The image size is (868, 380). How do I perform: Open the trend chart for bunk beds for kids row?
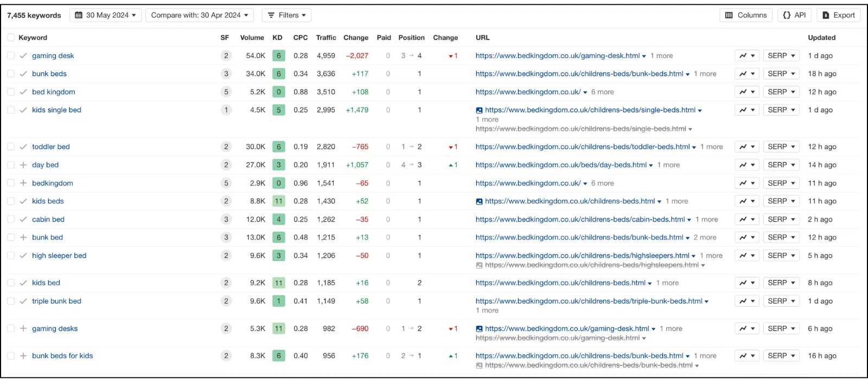747,356
